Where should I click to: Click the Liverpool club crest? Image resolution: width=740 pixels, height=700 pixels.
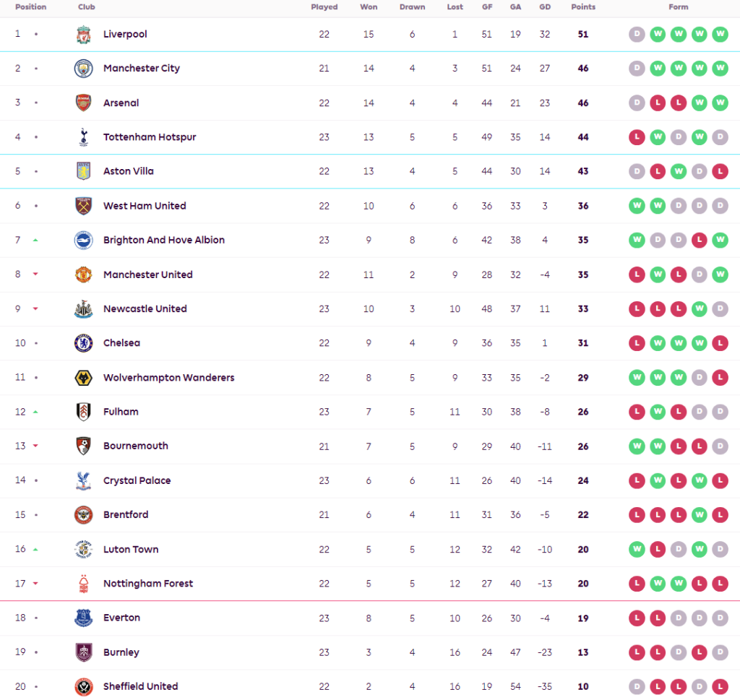(x=84, y=34)
